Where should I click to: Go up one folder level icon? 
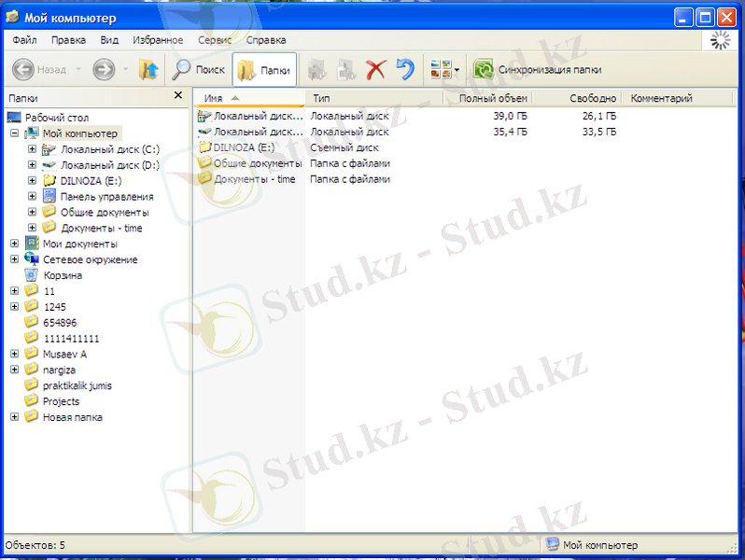pyautogui.click(x=148, y=70)
